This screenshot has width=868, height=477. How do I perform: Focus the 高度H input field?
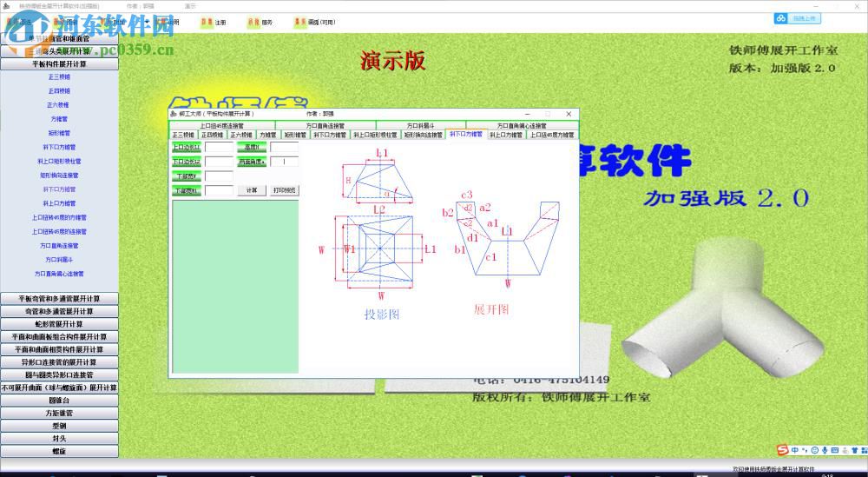285,148
